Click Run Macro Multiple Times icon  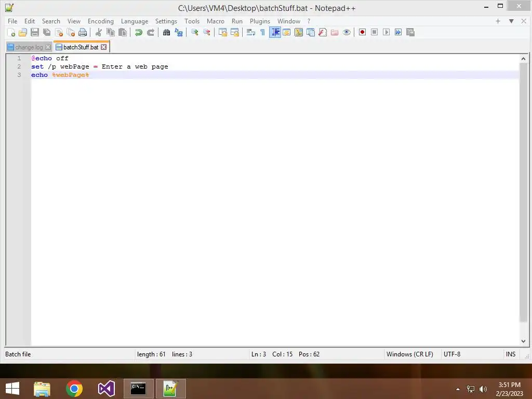coord(398,32)
